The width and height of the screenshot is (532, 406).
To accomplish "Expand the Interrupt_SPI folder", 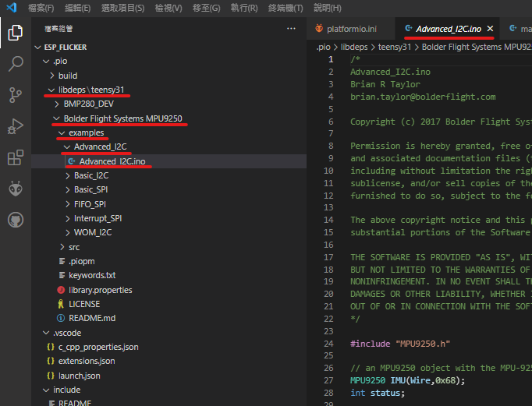I will tap(68, 219).
